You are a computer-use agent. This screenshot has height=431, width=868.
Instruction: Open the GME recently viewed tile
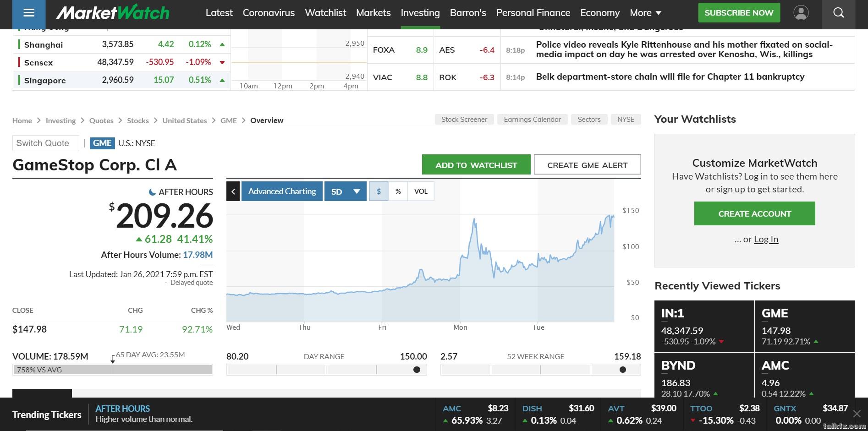tap(805, 326)
